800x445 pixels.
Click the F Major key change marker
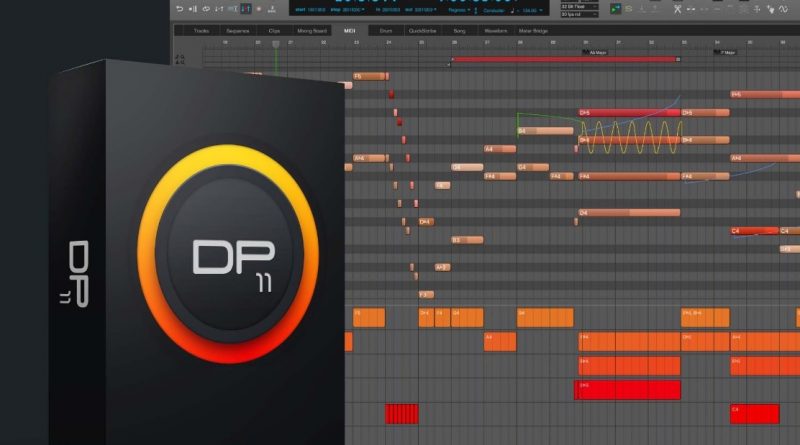coord(724,52)
